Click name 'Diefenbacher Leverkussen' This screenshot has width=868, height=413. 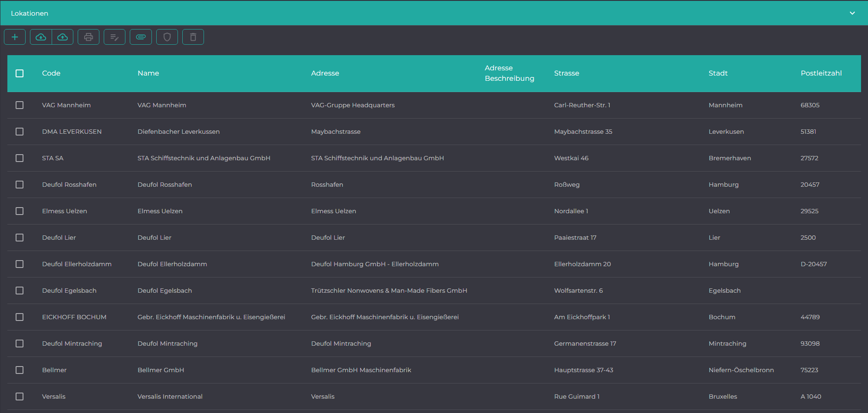tap(179, 132)
